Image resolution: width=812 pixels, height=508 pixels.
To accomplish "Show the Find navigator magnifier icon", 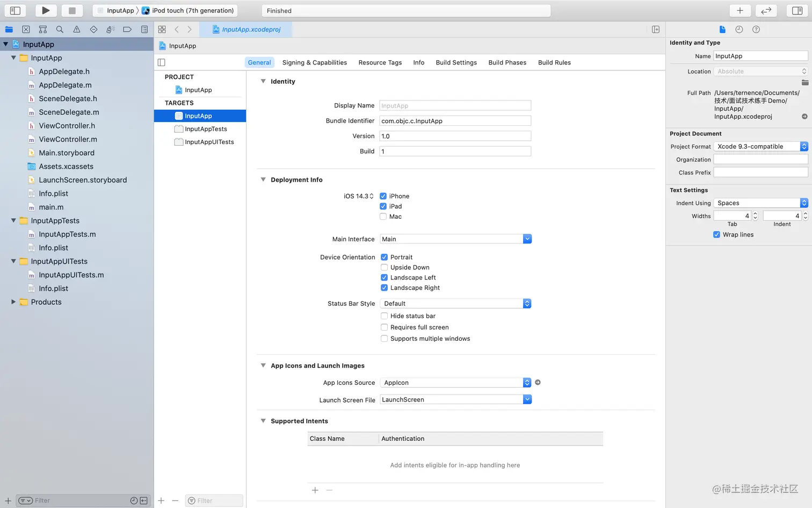I will [60, 30].
